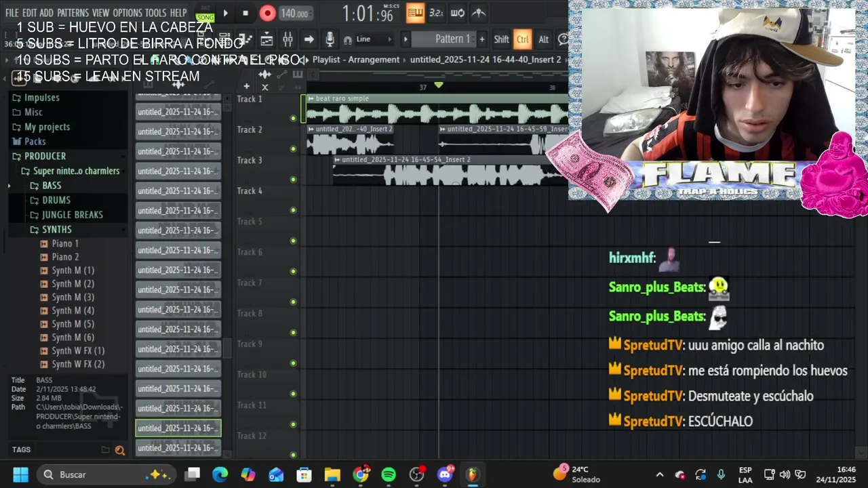Toggle the Alt modifier button
The image size is (868, 488).
(543, 39)
